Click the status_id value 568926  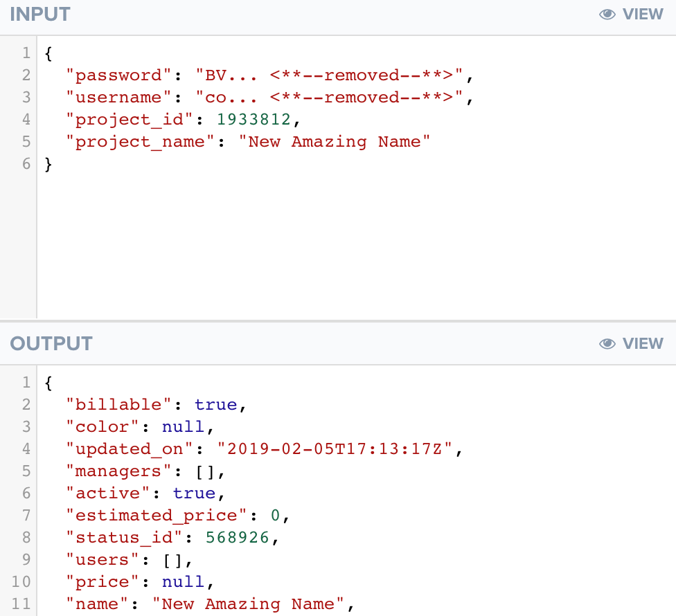[238, 537]
